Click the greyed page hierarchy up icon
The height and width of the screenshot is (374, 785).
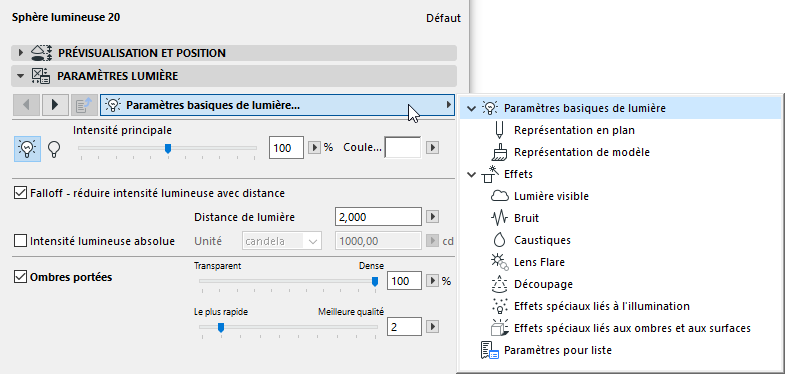[x=84, y=105]
